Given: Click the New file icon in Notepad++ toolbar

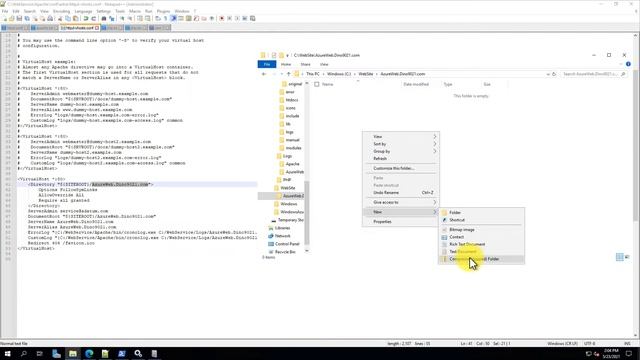Looking at the screenshot, I should tap(4, 18).
